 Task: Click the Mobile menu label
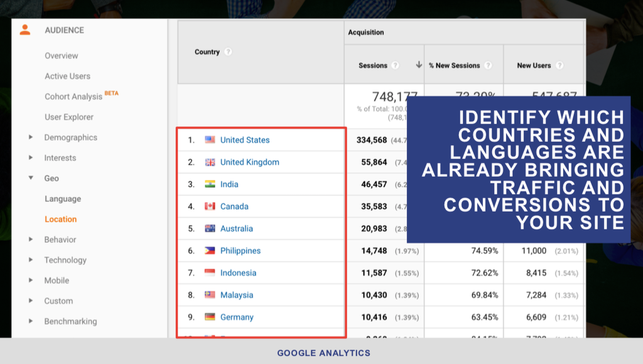click(x=57, y=281)
